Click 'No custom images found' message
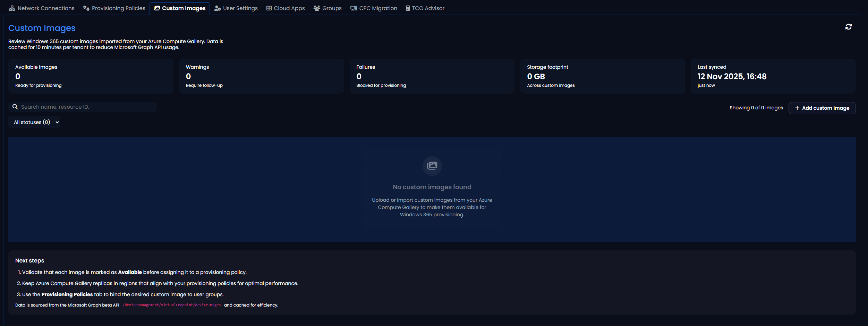Image resolution: width=868 pixels, height=326 pixels. pos(432,187)
